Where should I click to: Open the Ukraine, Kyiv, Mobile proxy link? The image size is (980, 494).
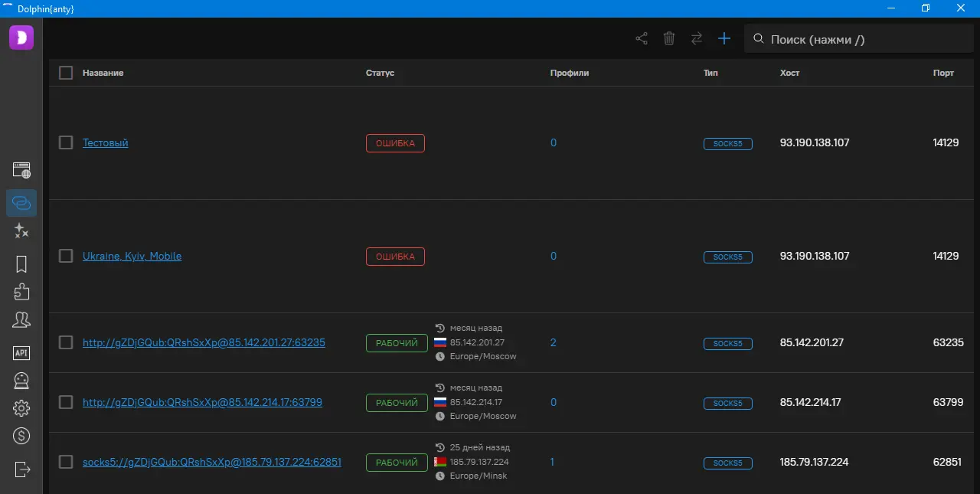(x=132, y=256)
